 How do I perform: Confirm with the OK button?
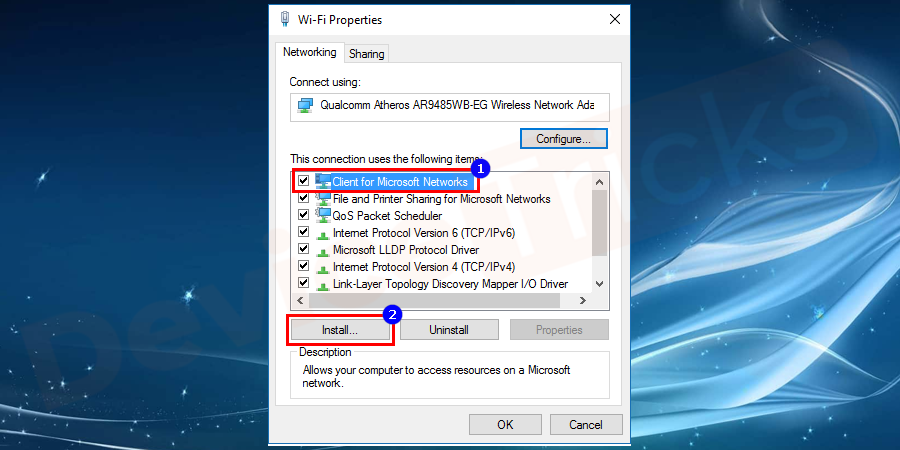(505, 425)
